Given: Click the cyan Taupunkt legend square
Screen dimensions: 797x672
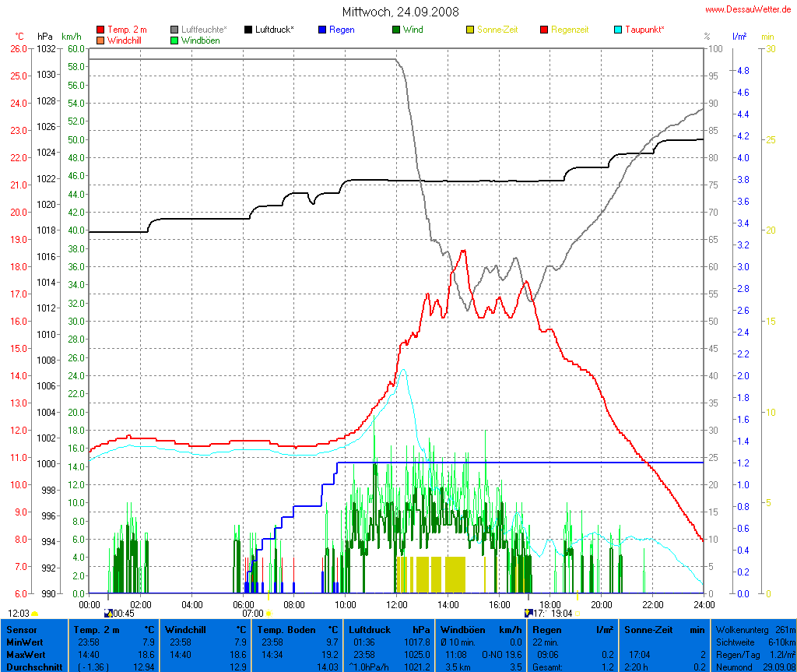Looking at the screenshot, I should point(619,30).
